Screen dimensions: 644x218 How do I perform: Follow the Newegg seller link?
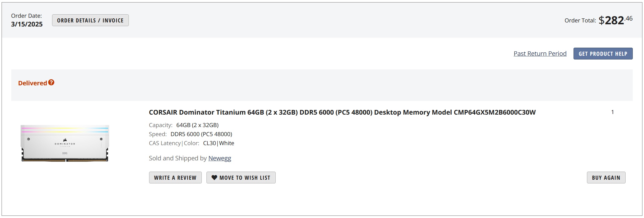coord(220,158)
